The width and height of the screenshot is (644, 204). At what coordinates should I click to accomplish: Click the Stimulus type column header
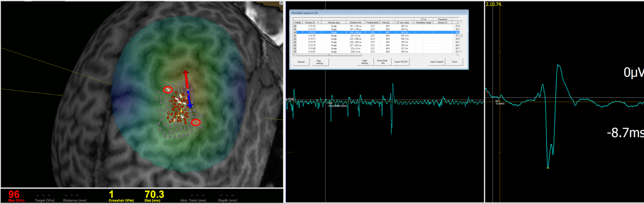[x=334, y=22]
